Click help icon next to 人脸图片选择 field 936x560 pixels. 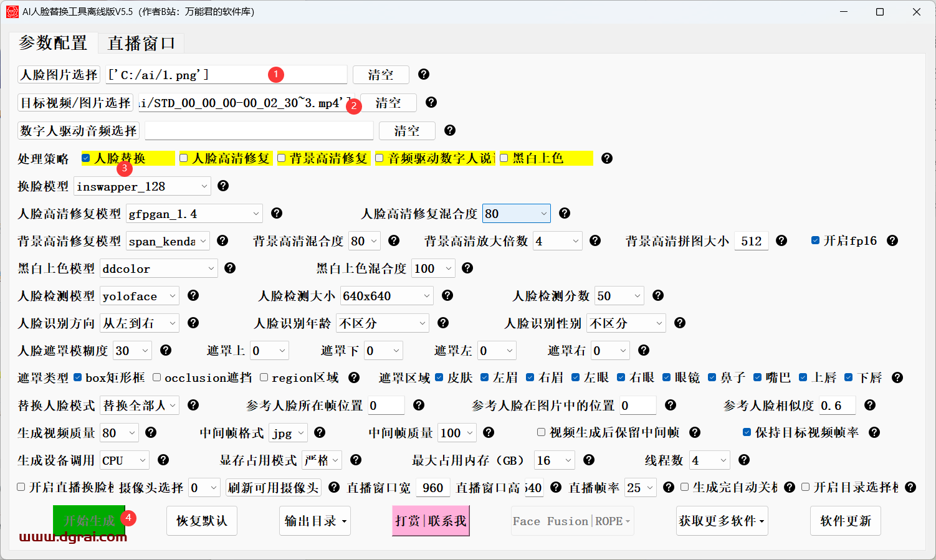[x=424, y=74]
